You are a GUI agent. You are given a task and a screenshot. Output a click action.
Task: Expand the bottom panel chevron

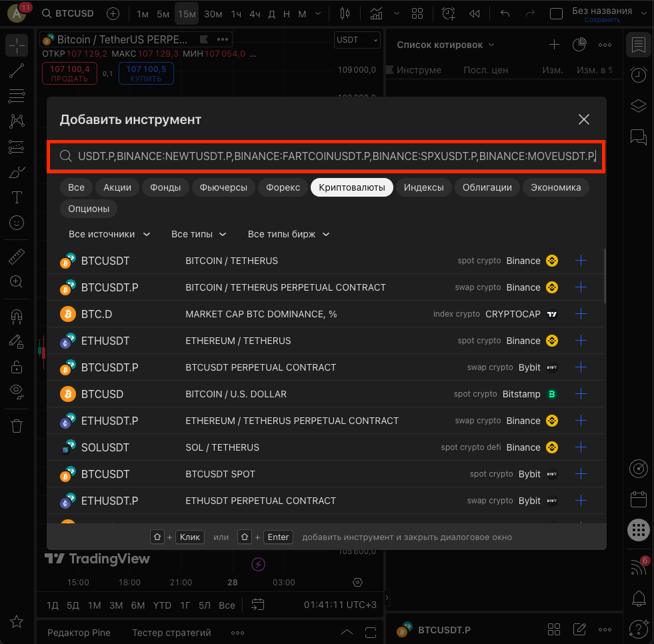tap(347, 632)
